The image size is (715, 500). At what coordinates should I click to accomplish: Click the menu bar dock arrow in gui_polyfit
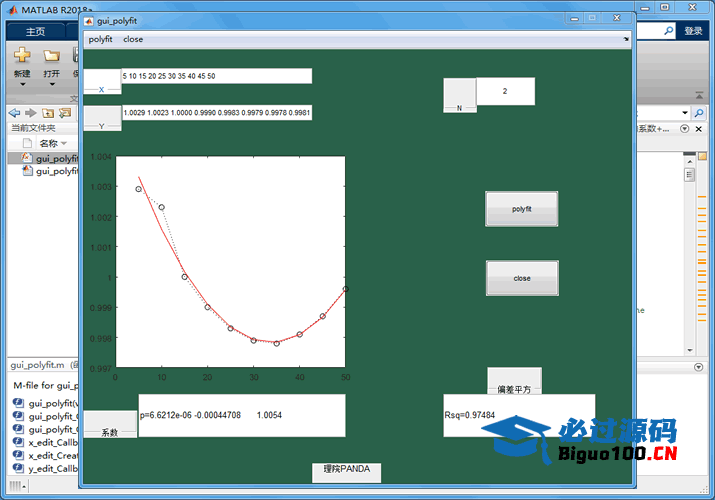coord(626,39)
